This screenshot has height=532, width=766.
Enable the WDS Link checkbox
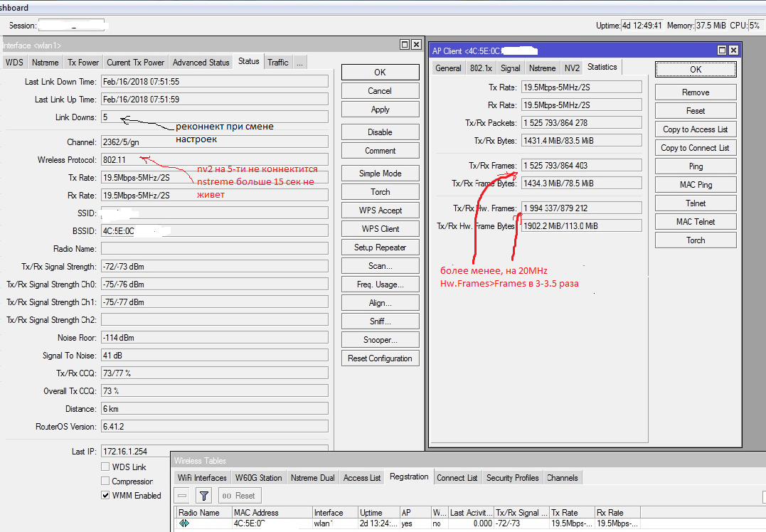click(105, 467)
